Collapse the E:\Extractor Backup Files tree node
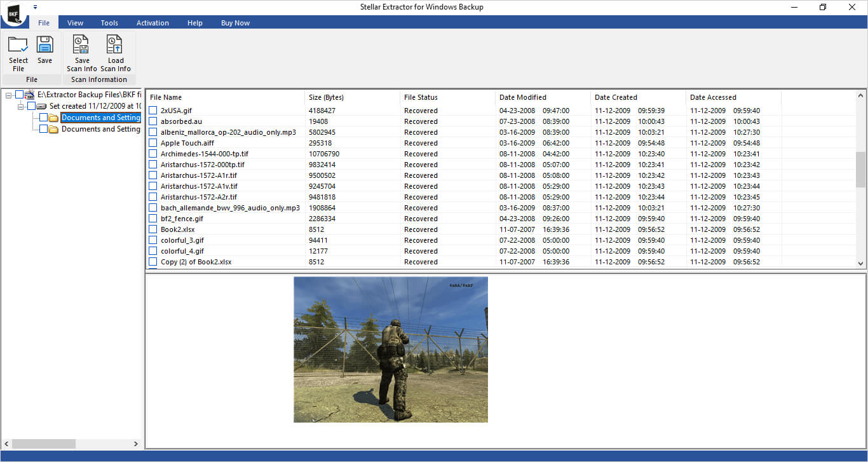This screenshot has height=462, width=868. [8, 95]
